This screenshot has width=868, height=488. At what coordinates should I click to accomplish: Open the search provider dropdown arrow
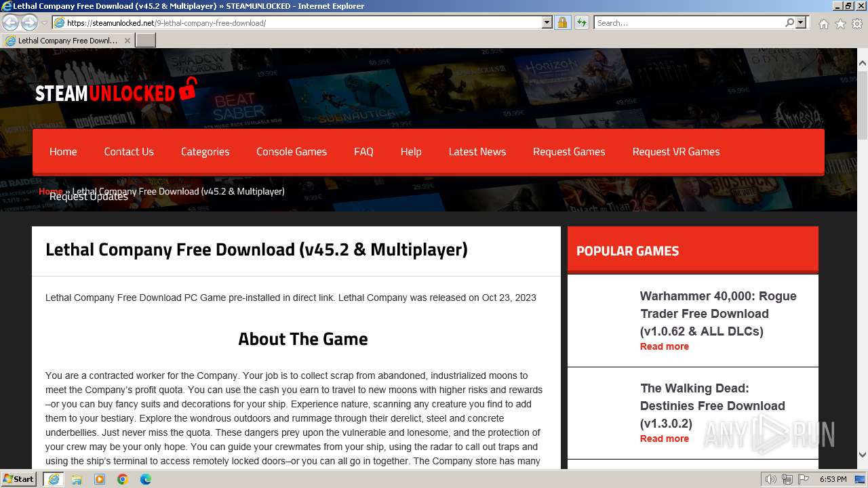801,22
